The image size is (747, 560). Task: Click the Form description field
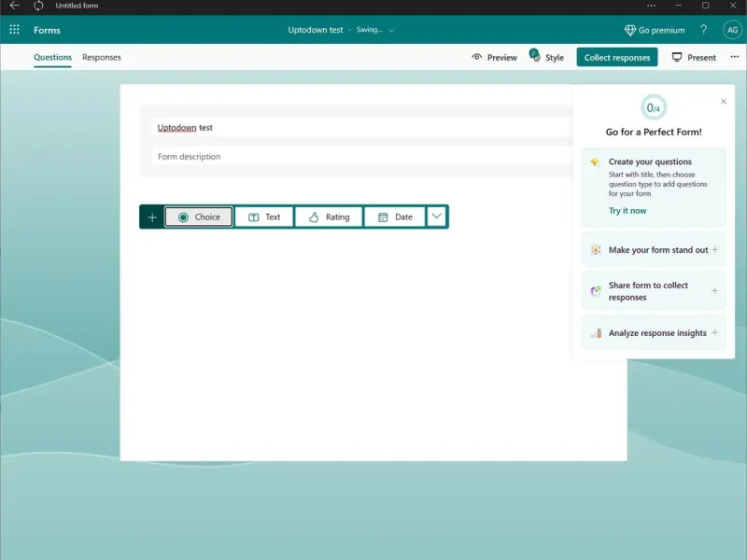click(x=362, y=157)
